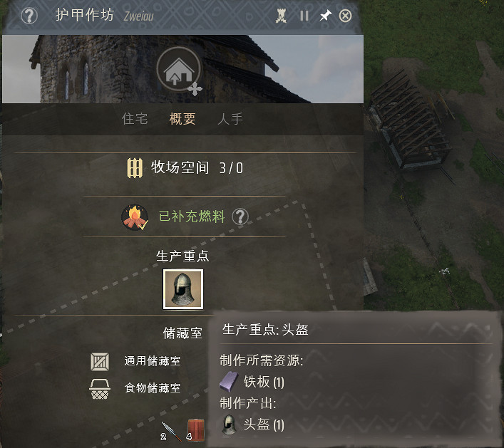Open the 人手 tab

point(230,119)
